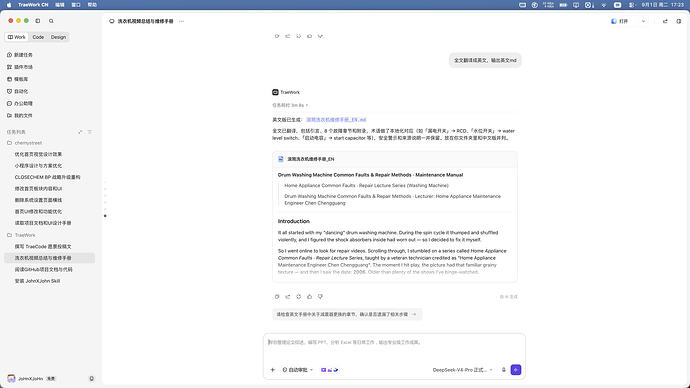
Task: Click the battery icon in menu bar
Action: point(563,5)
